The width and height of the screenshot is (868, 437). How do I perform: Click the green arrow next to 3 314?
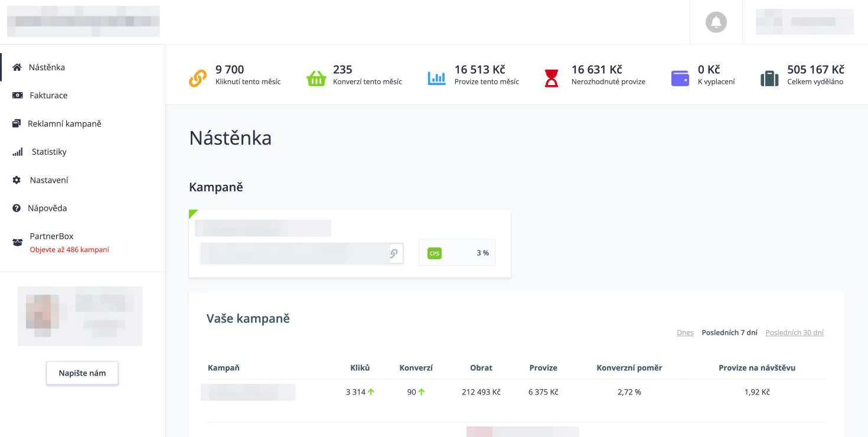[x=371, y=392]
